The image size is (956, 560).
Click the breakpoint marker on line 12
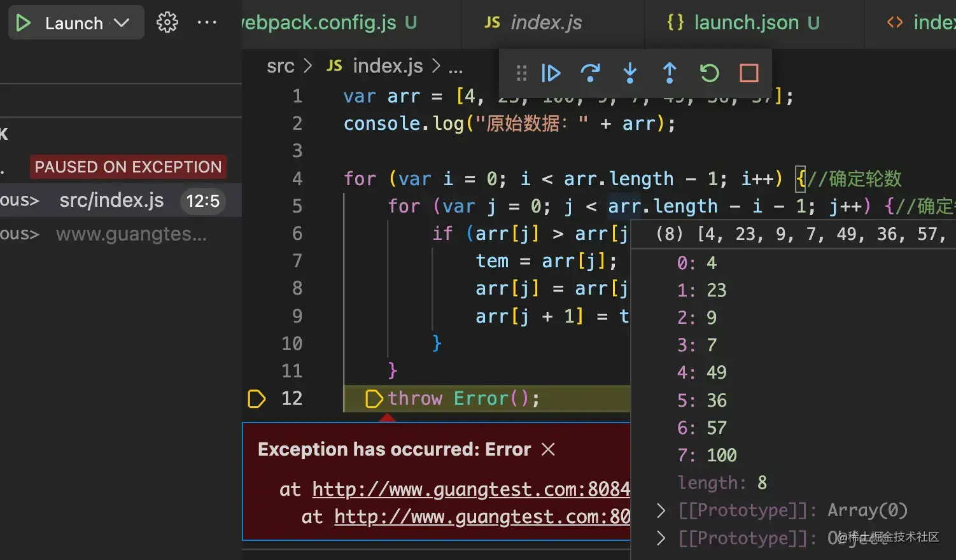point(257,398)
